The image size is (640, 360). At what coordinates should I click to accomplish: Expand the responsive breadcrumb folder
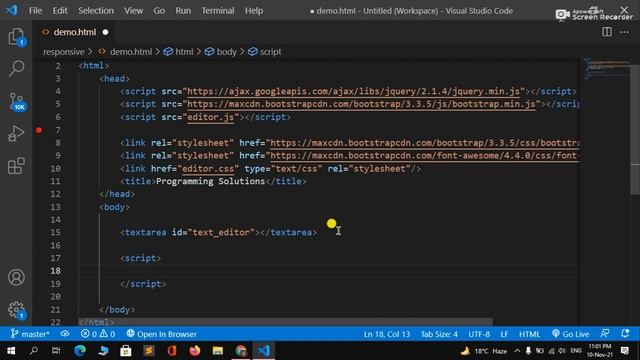64,52
